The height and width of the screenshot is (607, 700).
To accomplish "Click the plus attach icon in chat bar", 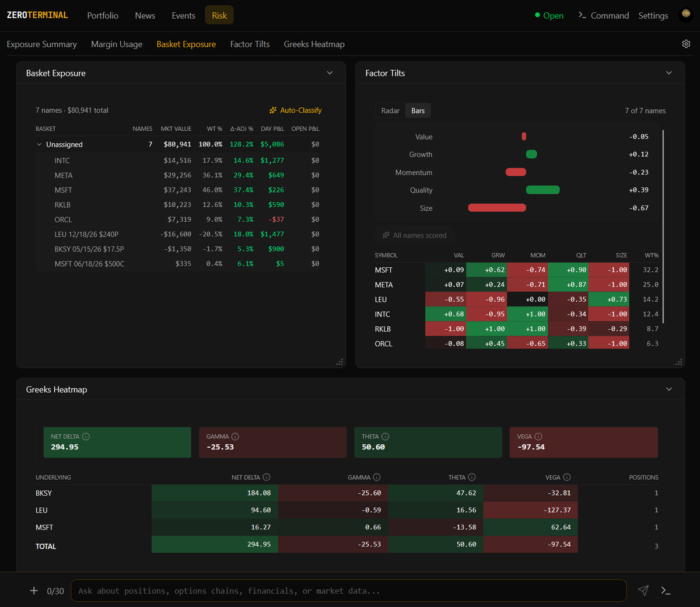I will 34,591.
